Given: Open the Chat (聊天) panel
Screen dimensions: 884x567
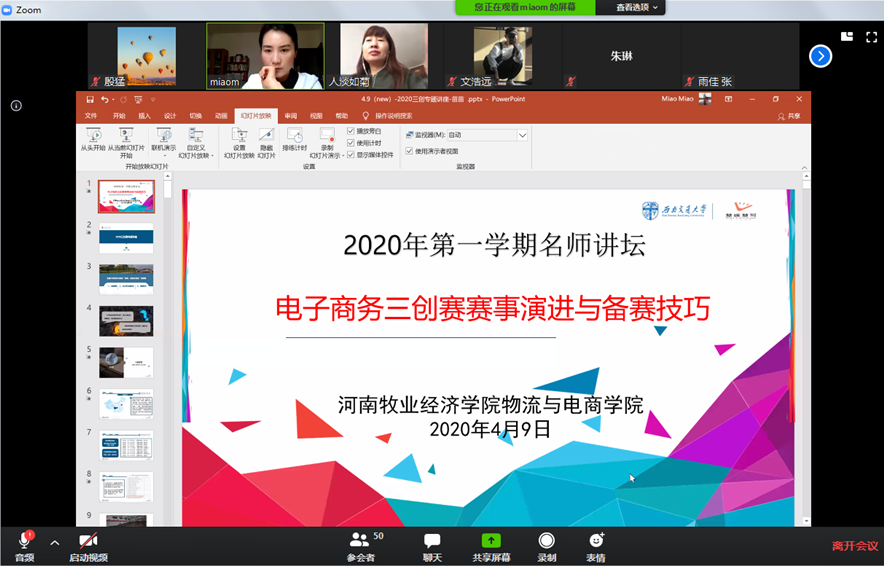Looking at the screenshot, I should click(x=432, y=540).
